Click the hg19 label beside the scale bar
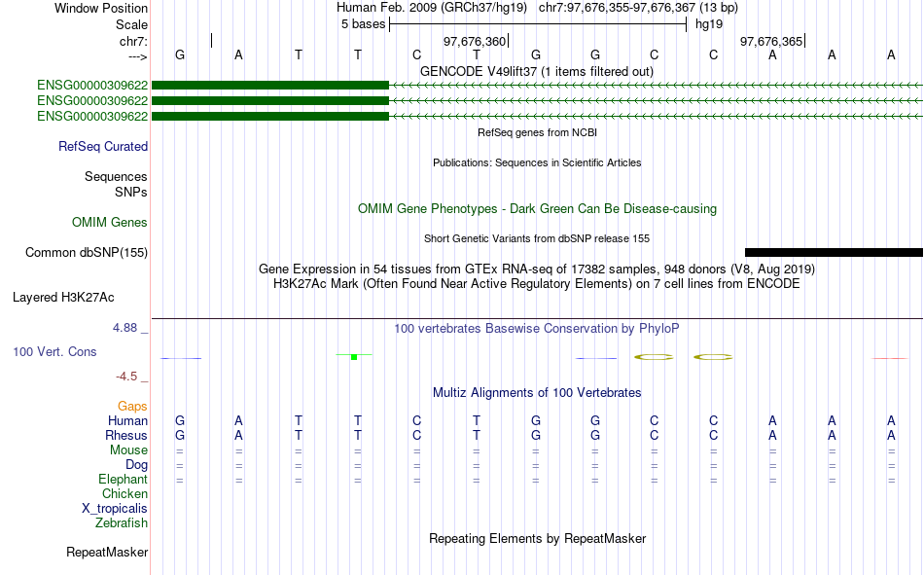The height and width of the screenshot is (575, 924). [709, 24]
